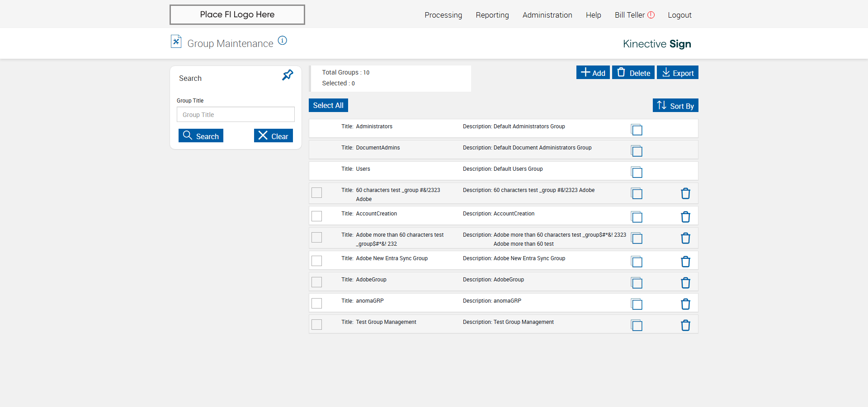The width and height of the screenshot is (868, 407).
Task: Click the Add group button
Action: click(593, 73)
